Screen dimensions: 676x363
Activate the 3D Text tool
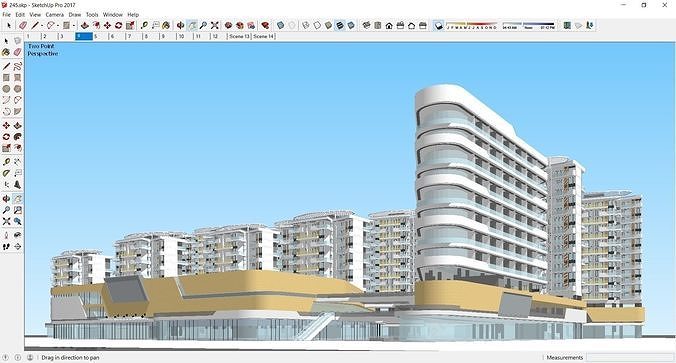[17, 185]
